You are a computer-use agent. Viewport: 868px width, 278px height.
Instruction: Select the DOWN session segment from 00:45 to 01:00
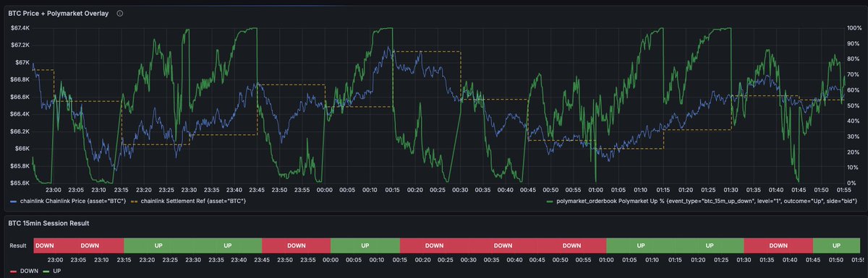[x=571, y=246]
